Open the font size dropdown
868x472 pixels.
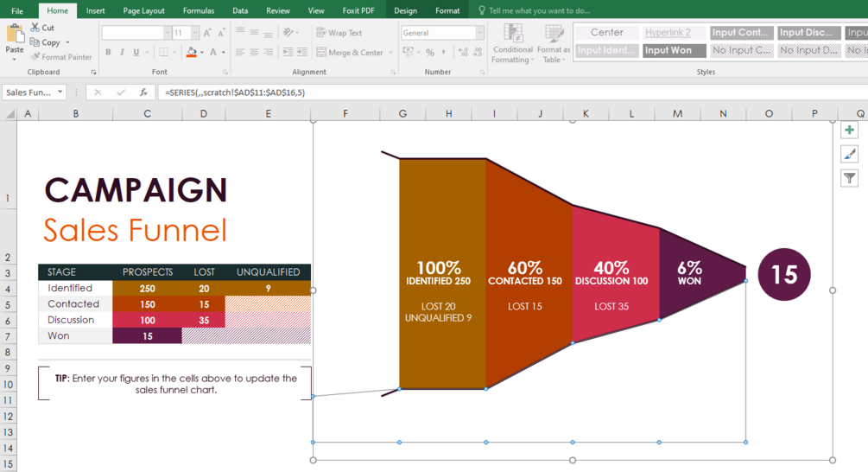pyautogui.click(x=195, y=33)
